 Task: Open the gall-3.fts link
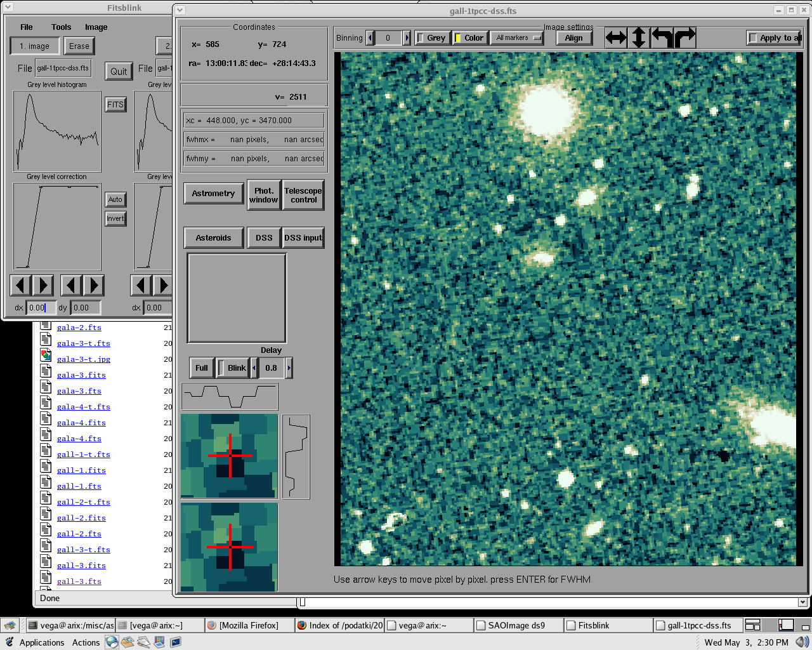click(79, 581)
